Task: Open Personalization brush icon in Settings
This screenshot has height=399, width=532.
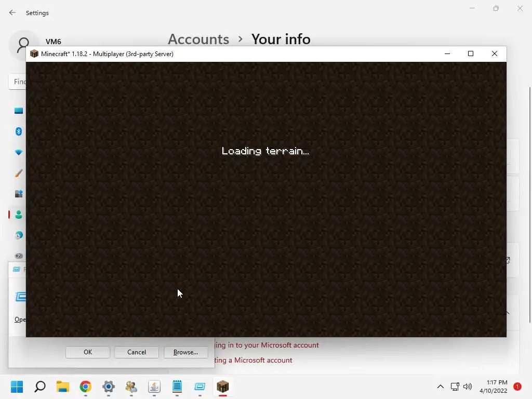Action: point(19,173)
